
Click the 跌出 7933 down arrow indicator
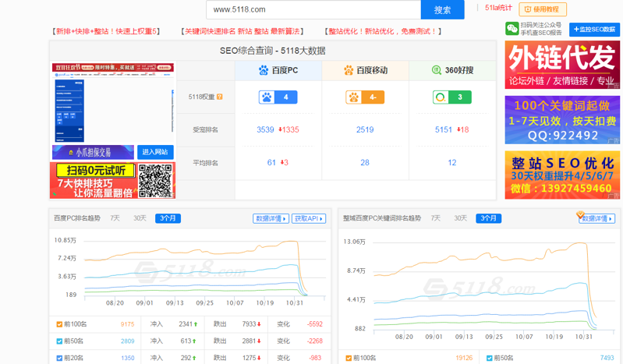pyautogui.click(x=259, y=324)
